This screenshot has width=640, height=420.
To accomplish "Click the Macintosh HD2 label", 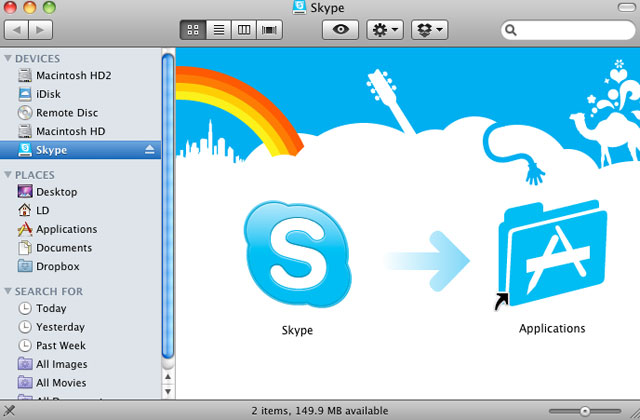I will point(73,76).
